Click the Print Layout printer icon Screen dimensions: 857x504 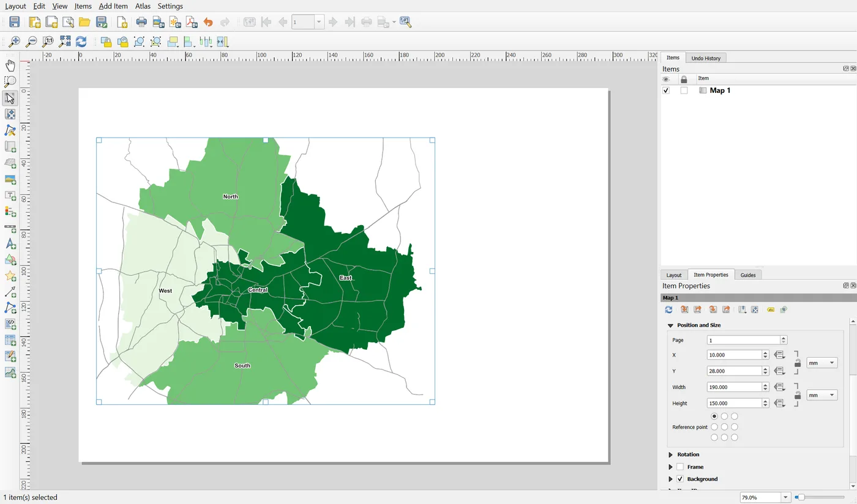coord(141,23)
